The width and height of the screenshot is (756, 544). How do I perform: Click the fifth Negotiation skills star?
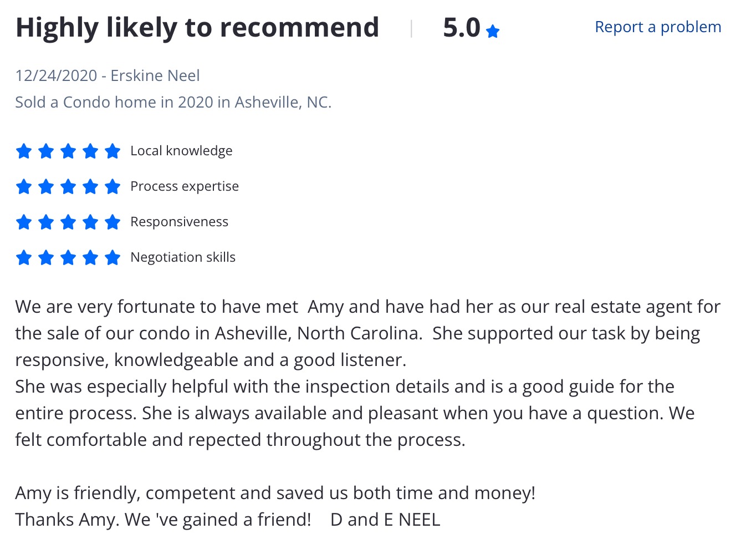(x=113, y=257)
